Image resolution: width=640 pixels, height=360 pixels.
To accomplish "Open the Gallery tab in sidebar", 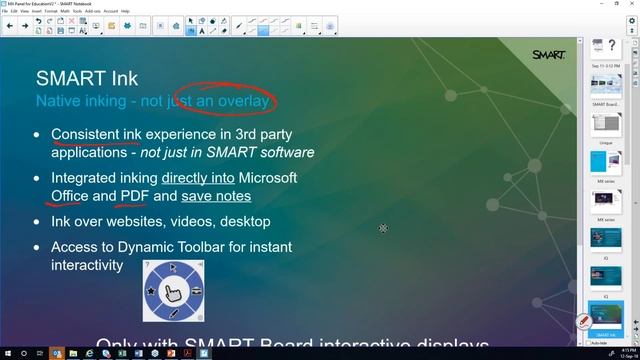I will pyautogui.click(x=636, y=53).
